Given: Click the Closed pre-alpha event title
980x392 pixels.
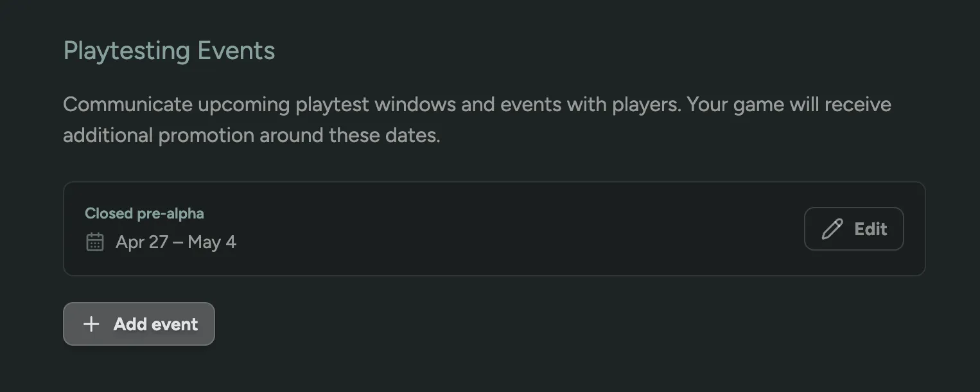Looking at the screenshot, I should (144, 213).
